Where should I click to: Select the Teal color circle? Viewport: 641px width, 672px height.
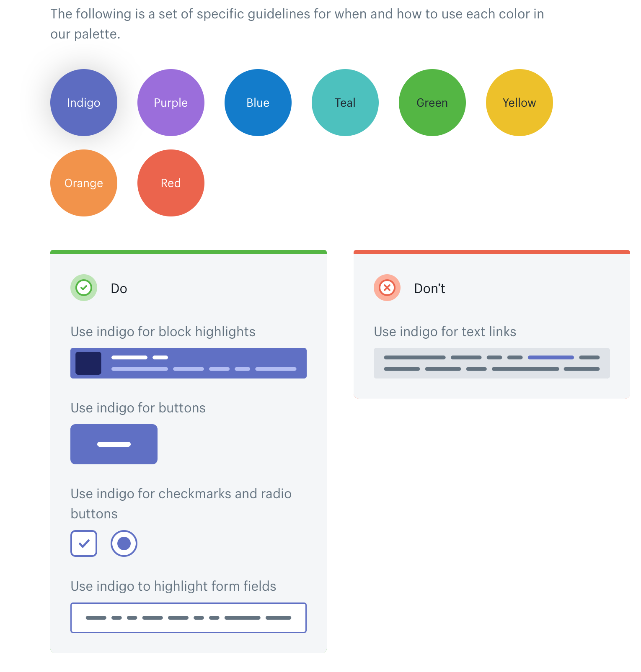(x=345, y=103)
